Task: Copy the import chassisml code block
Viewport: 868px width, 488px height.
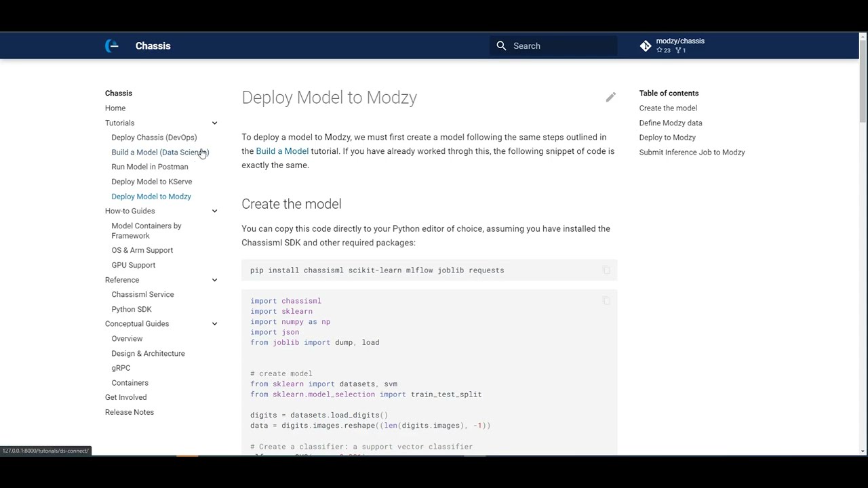Action: click(606, 301)
